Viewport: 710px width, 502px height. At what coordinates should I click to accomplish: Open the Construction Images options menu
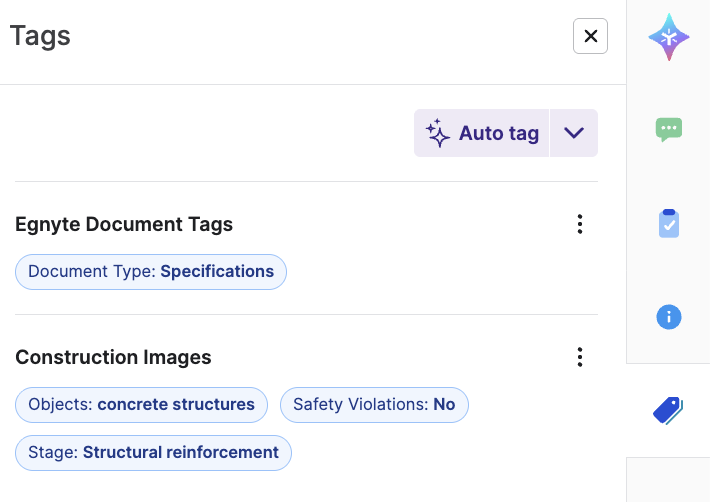coord(580,357)
